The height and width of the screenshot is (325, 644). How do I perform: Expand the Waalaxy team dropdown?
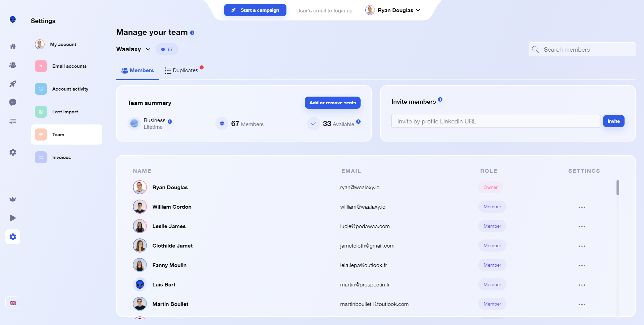click(133, 49)
